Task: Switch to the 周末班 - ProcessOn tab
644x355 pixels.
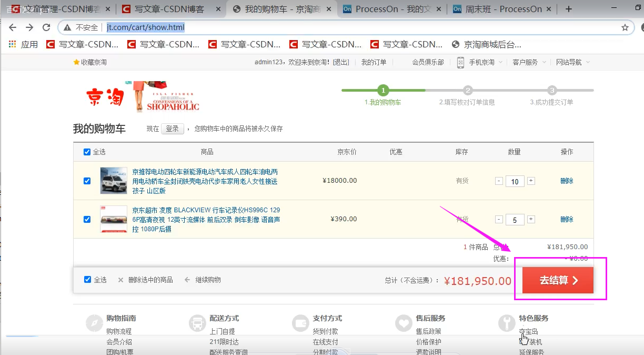Action: 501,9
